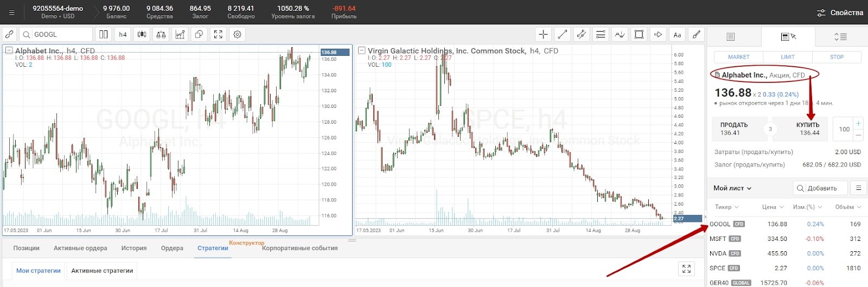Open the h4 timeframe selector
Image resolution: width=868 pixels, height=287 pixels.
point(123,34)
